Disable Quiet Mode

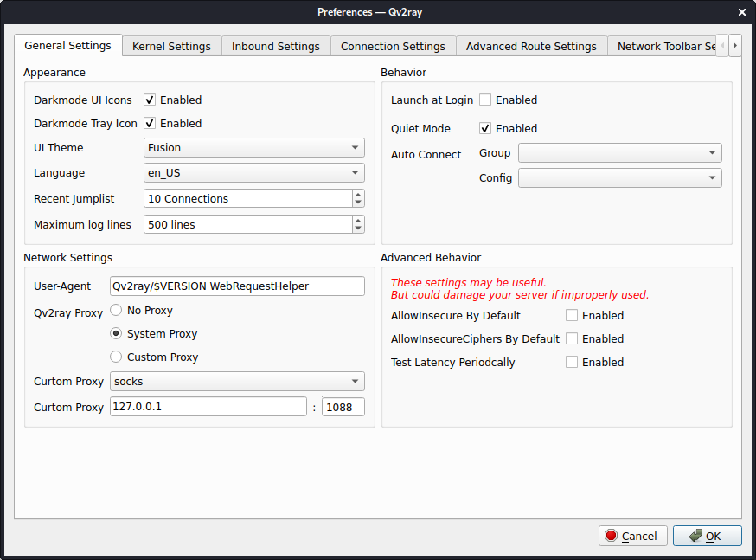(487, 128)
